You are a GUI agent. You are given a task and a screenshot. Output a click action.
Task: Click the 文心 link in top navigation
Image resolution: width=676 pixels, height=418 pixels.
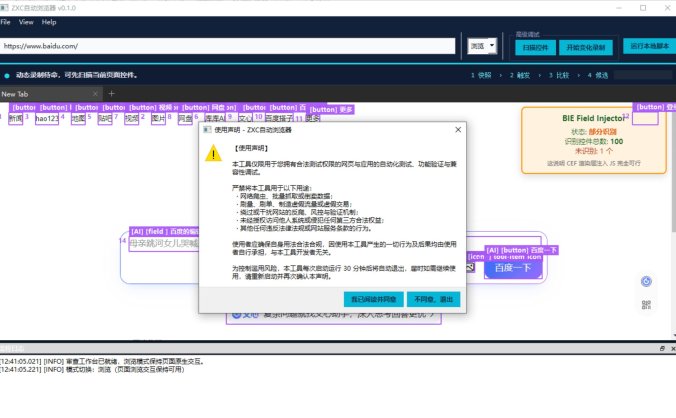coord(245,118)
